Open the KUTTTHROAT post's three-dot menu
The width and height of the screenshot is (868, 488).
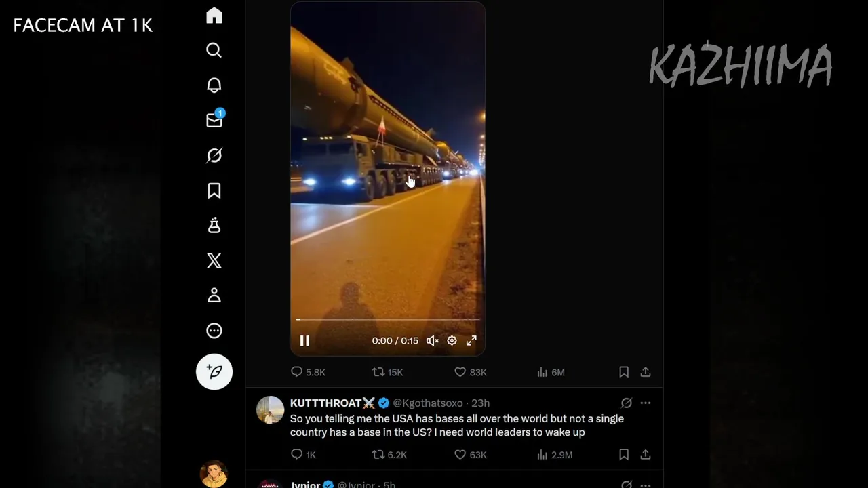646,403
